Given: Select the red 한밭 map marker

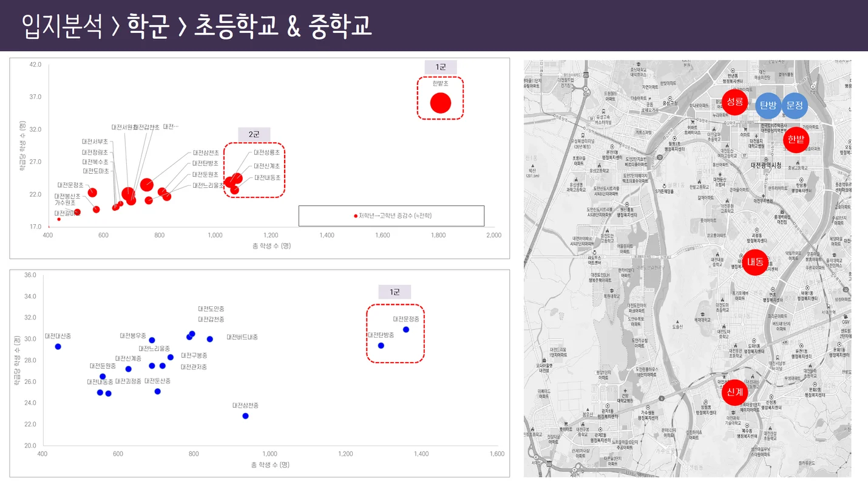Looking at the screenshot, I should click(796, 139).
